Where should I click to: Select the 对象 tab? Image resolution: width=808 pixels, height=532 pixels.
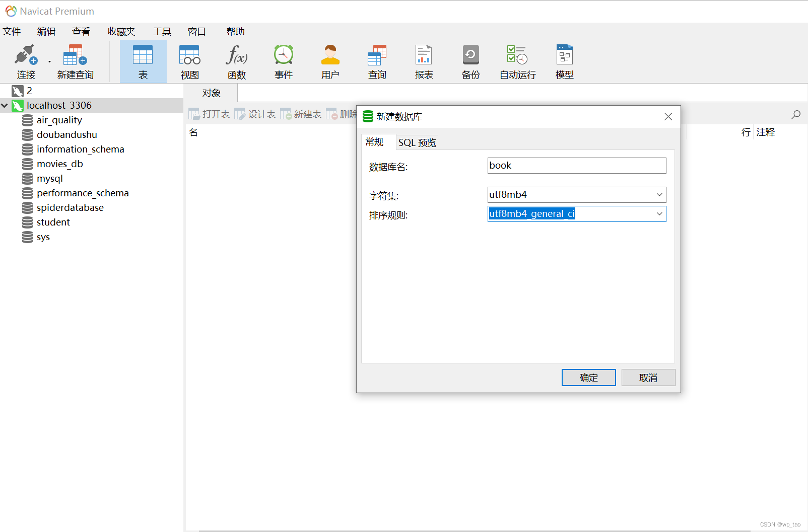[211, 93]
